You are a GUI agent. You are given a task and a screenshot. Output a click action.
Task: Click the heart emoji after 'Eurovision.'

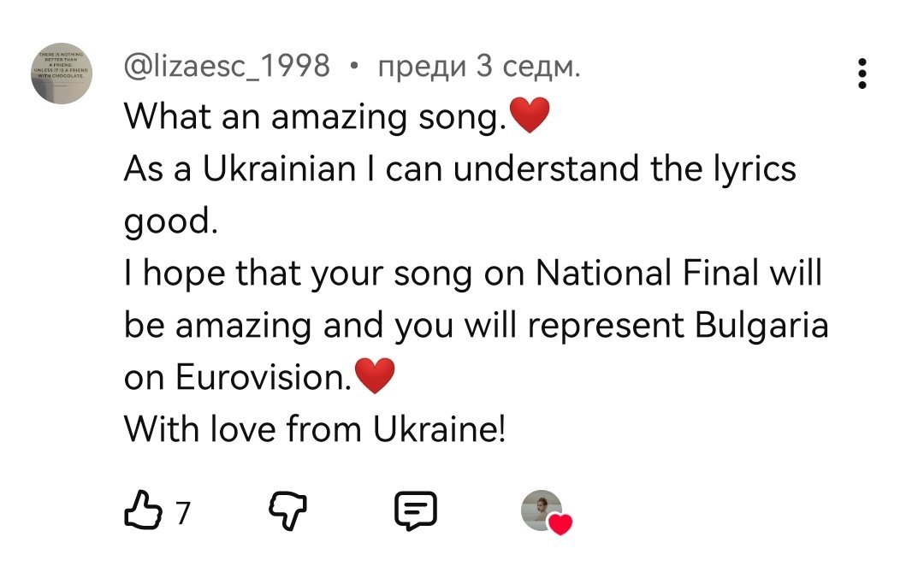point(374,376)
